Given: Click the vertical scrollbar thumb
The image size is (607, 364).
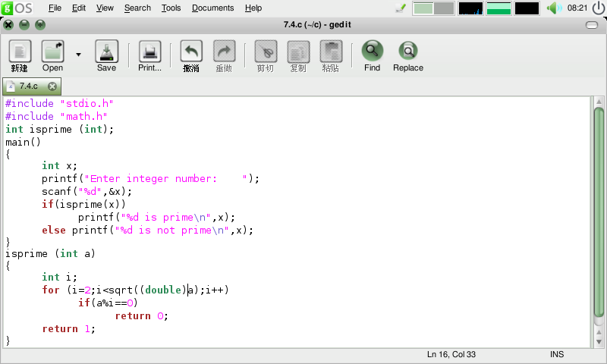Looking at the screenshot, I should tap(599, 212).
